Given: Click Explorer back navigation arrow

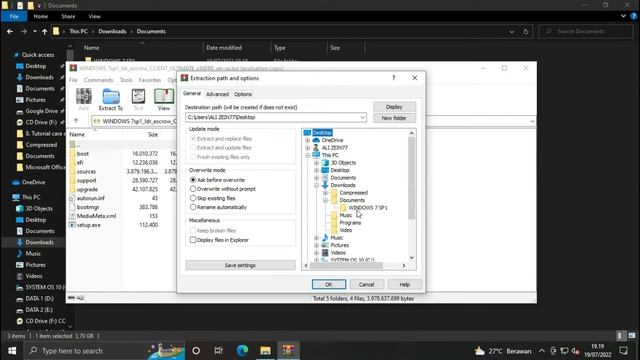Looking at the screenshot, I should pos(10,31).
